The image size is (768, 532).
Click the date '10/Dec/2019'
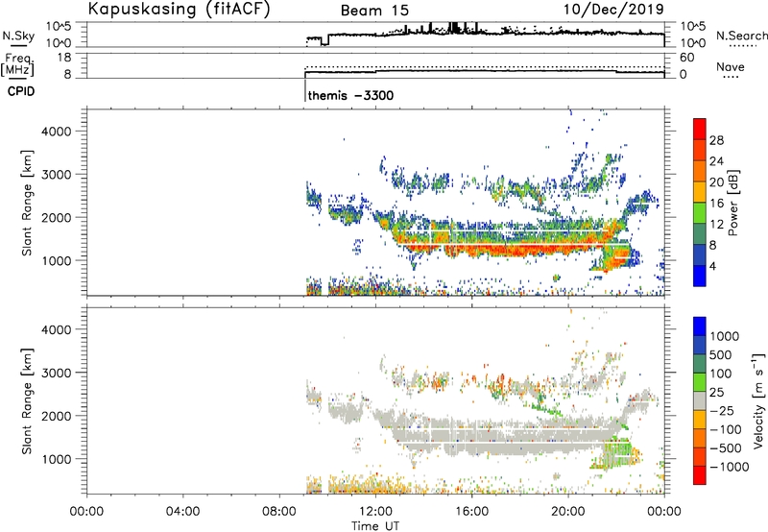point(613,9)
